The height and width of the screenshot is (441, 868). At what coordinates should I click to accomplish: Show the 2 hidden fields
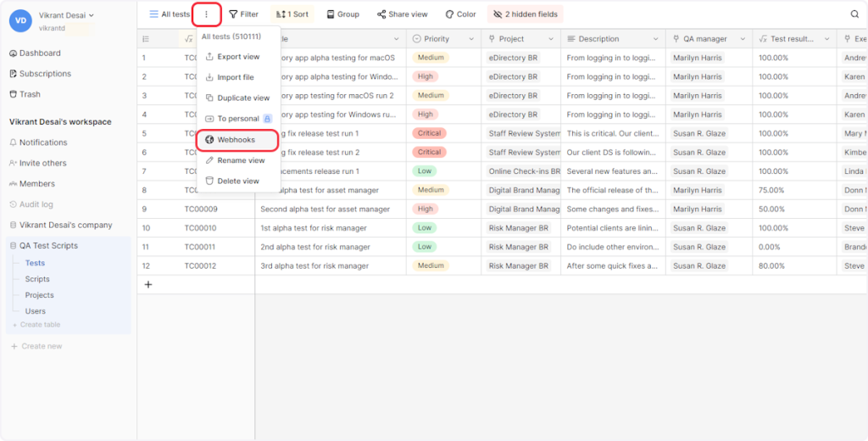[525, 14]
